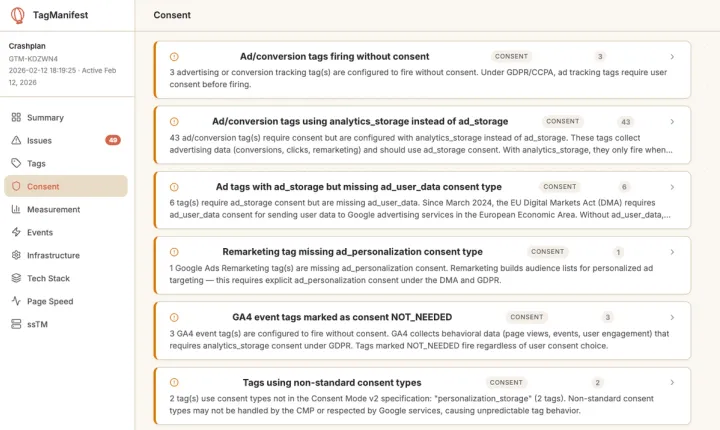The image size is (720, 430).
Task: Click the TagManifest brand name
Action: click(x=60, y=15)
